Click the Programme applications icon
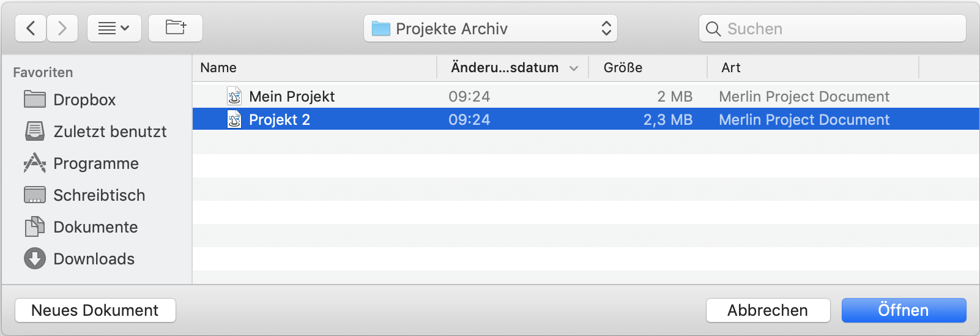Screen dimensions: 980x336 coord(35,163)
